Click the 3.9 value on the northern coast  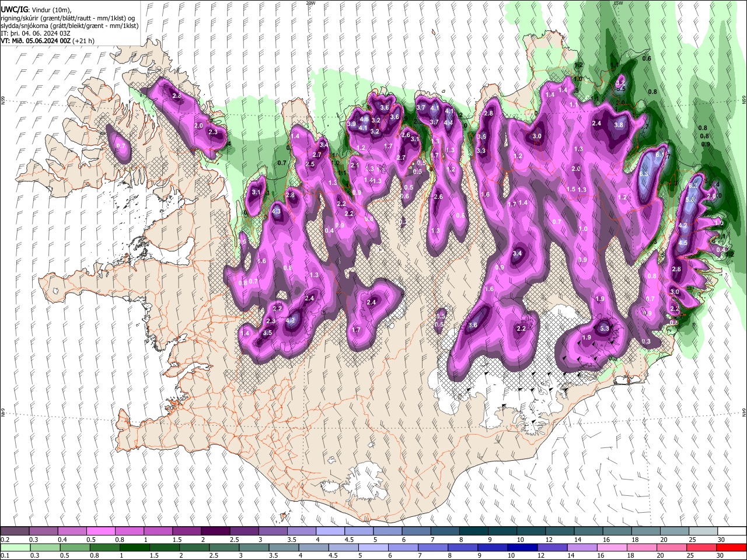351,124
